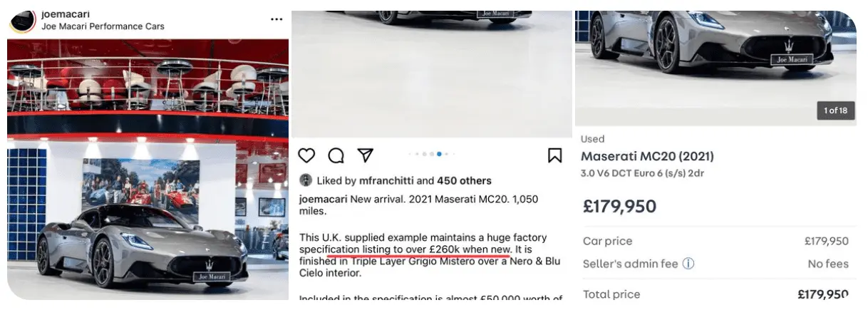Click the listing photo of the MC20

(716, 68)
